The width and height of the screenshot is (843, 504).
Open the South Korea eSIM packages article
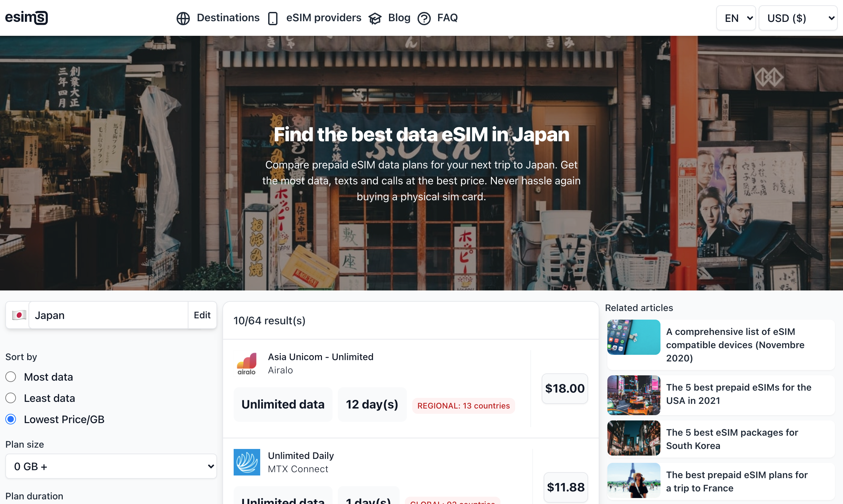[731, 439]
